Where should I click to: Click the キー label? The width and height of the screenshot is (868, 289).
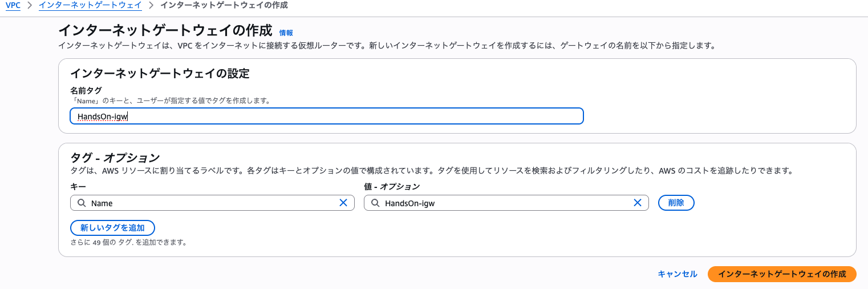click(78, 187)
